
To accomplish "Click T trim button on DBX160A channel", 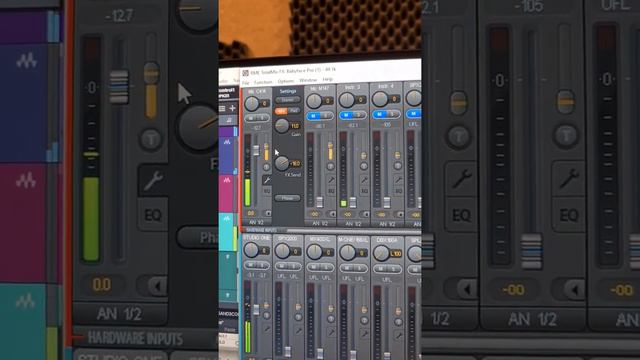I will [x=398, y=322].
